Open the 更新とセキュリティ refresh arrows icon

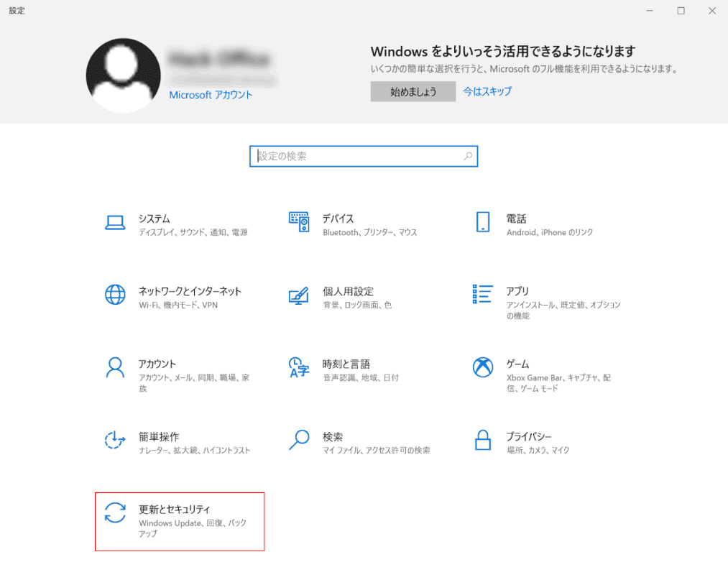pos(115,512)
